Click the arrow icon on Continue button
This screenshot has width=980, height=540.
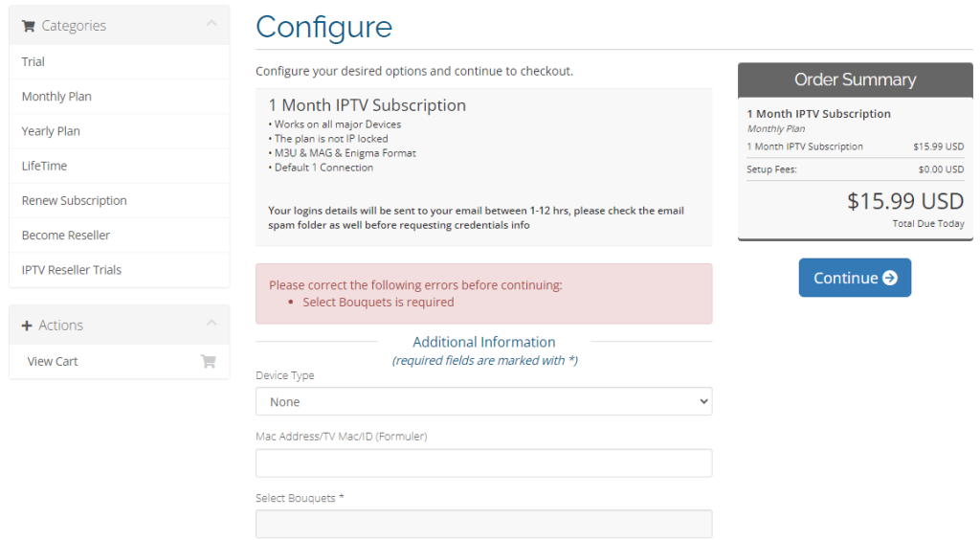tap(890, 278)
